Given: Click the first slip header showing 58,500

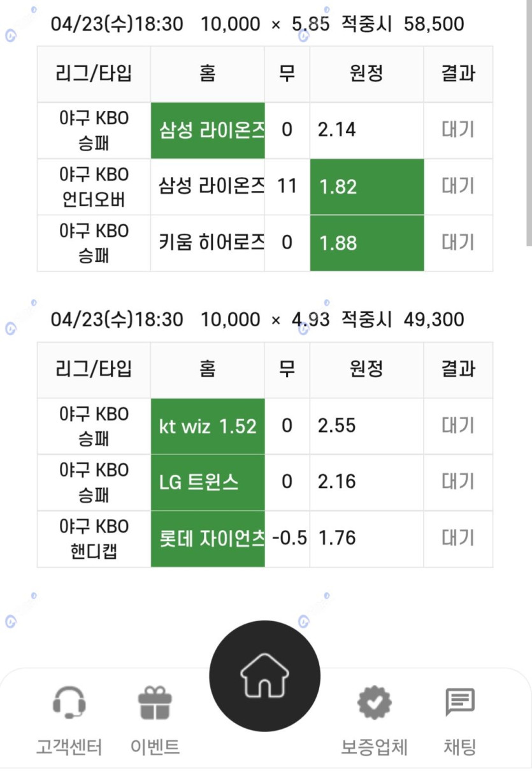Looking at the screenshot, I should tap(257, 24).
